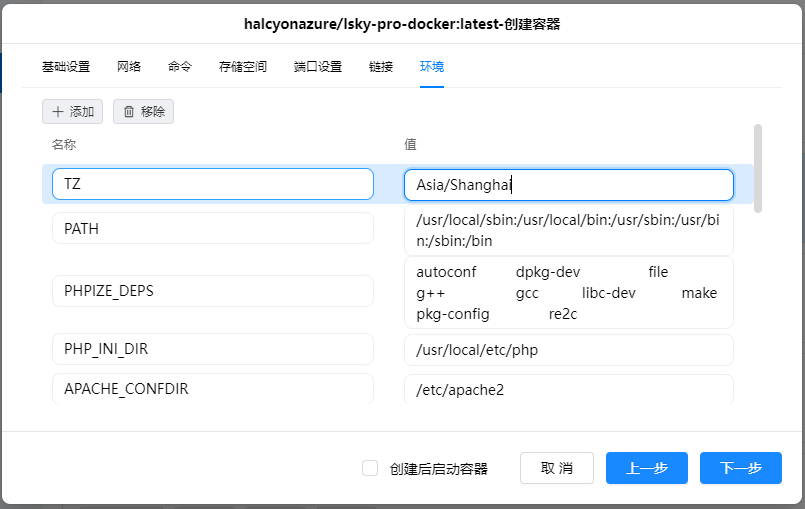Image resolution: width=805 pixels, height=509 pixels.
Task: Select the 环境 tab
Action: 432,67
